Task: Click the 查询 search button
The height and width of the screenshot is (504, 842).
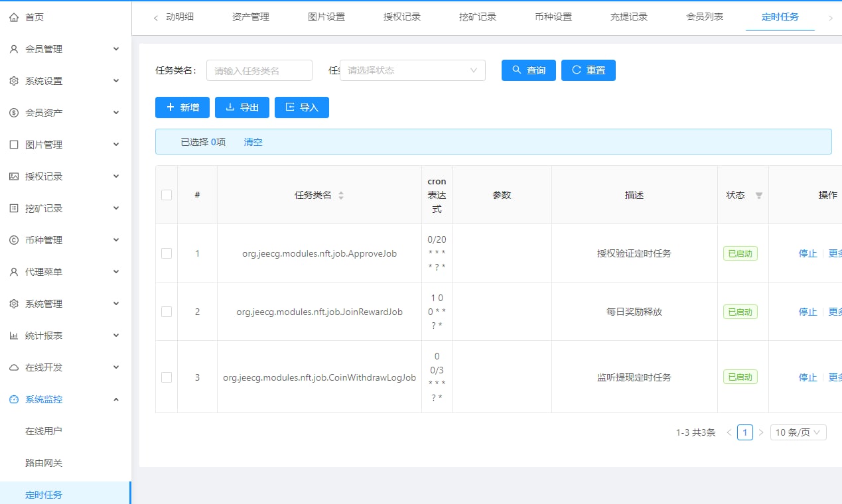Action: coord(529,70)
